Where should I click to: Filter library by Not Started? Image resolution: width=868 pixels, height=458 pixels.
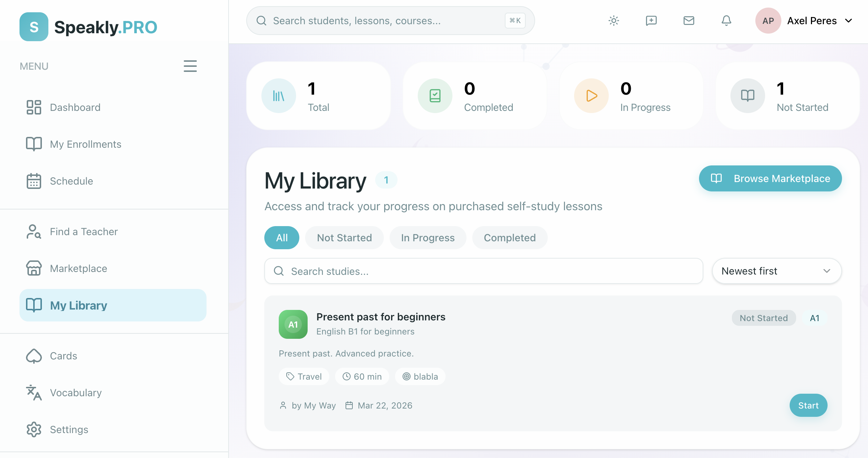[344, 238]
